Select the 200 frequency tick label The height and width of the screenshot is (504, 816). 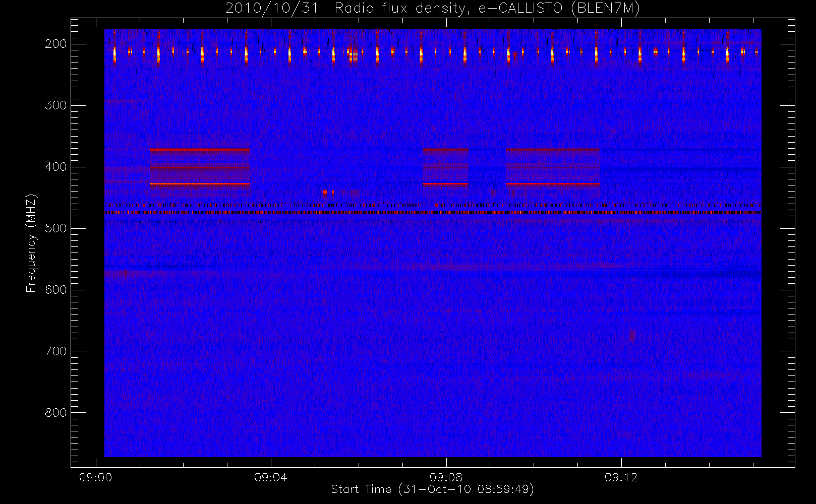(x=56, y=44)
